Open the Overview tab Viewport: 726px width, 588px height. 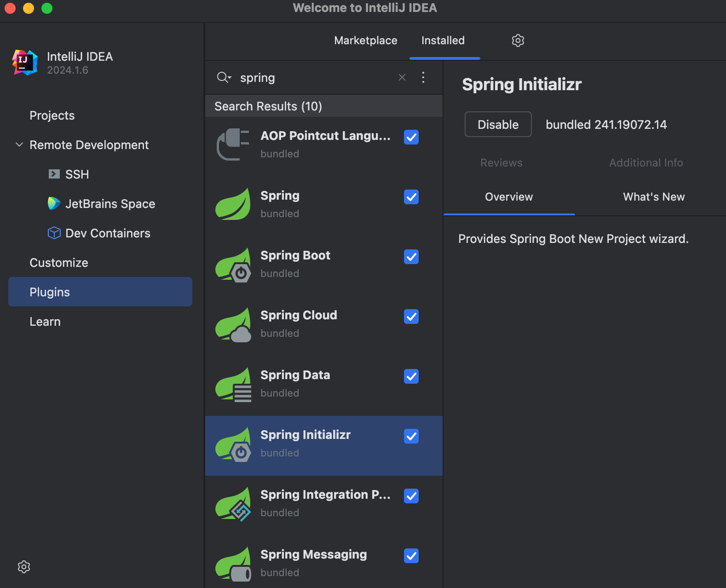[509, 197]
